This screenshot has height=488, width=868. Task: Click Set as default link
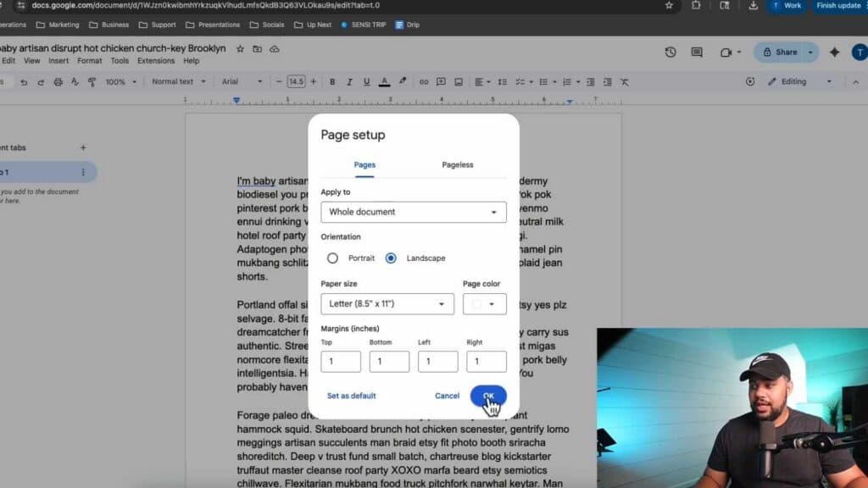(352, 396)
